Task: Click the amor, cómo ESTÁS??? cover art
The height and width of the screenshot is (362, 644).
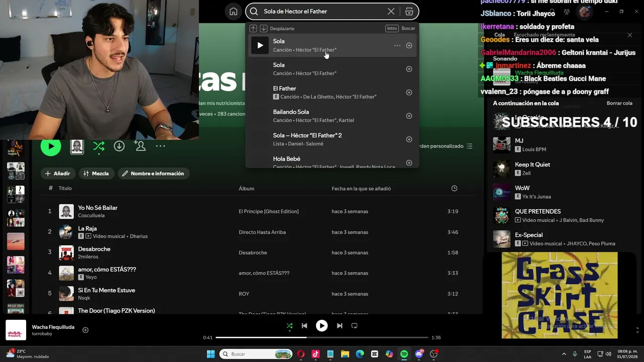Action: [66, 273]
